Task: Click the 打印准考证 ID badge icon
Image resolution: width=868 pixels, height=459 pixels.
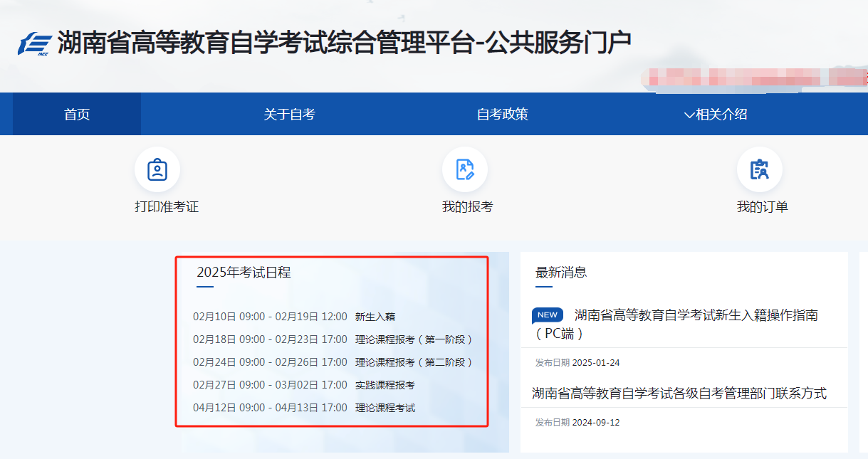Action: (x=157, y=169)
